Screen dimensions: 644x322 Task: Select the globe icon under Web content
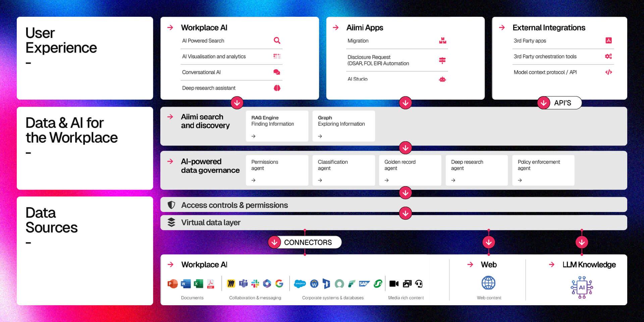pyautogui.click(x=489, y=283)
